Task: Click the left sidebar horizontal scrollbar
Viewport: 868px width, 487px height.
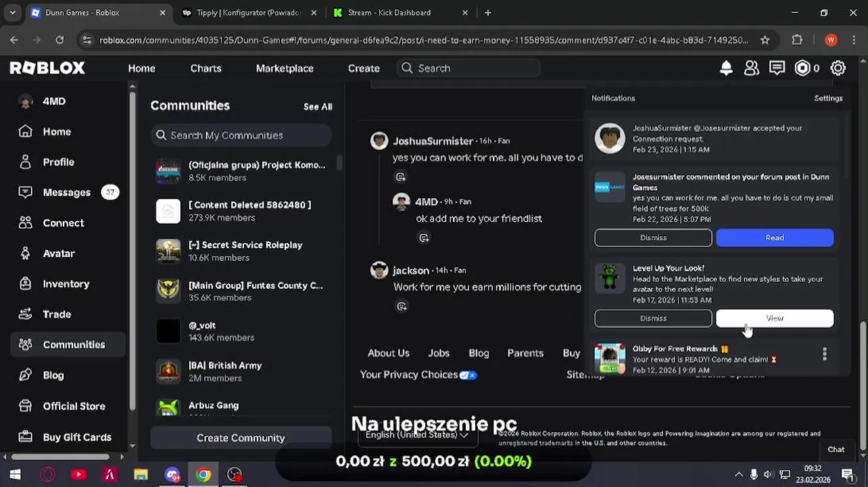Action: coord(59,457)
